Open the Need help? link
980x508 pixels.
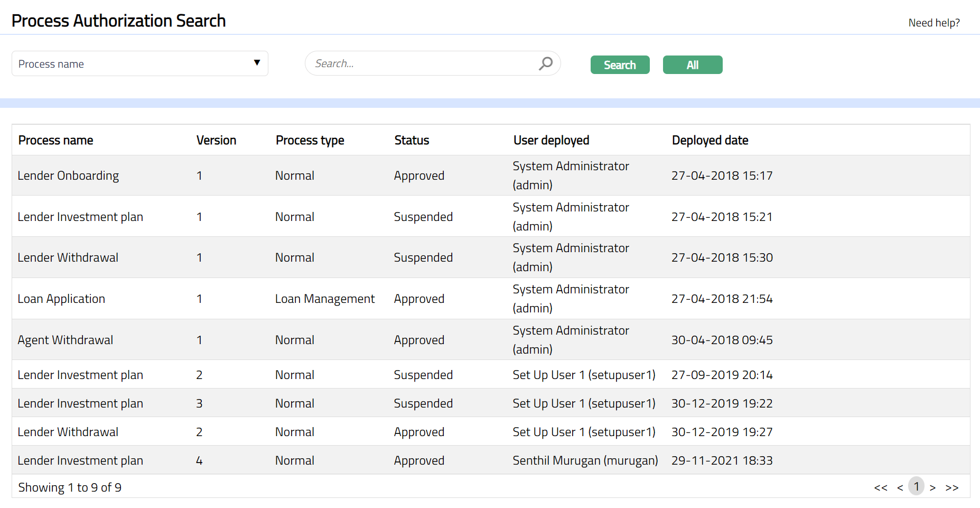coord(934,23)
